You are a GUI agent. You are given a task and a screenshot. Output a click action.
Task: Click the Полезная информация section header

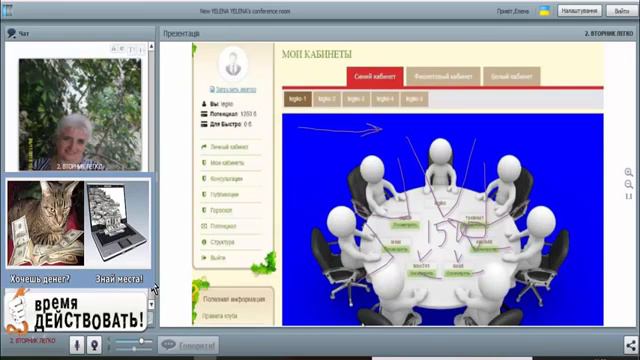pos(234,299)
